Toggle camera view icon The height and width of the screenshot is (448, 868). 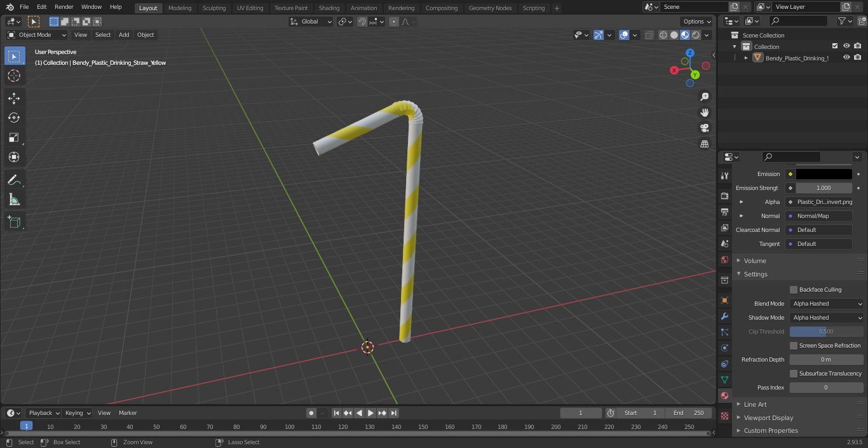pos(704,128)
